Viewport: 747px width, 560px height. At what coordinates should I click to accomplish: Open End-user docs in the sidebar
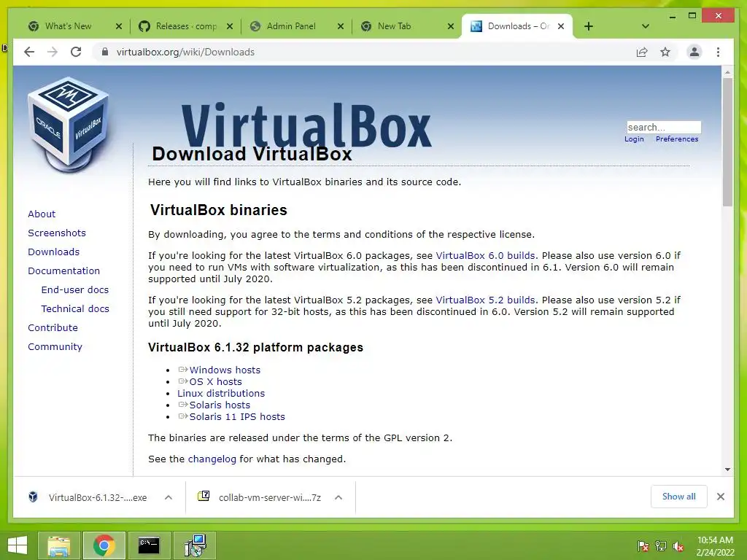[75, 289]
